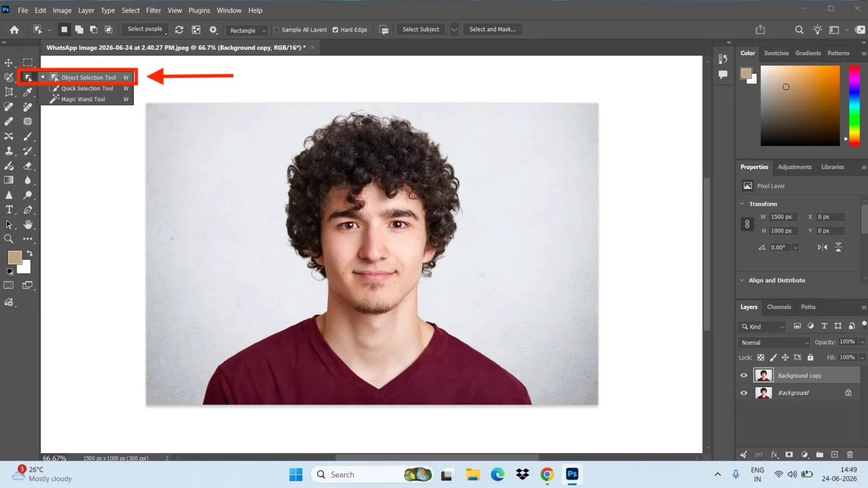Switch to the Swatches tab
The image size is (868, 488).
tap(776, 53)
